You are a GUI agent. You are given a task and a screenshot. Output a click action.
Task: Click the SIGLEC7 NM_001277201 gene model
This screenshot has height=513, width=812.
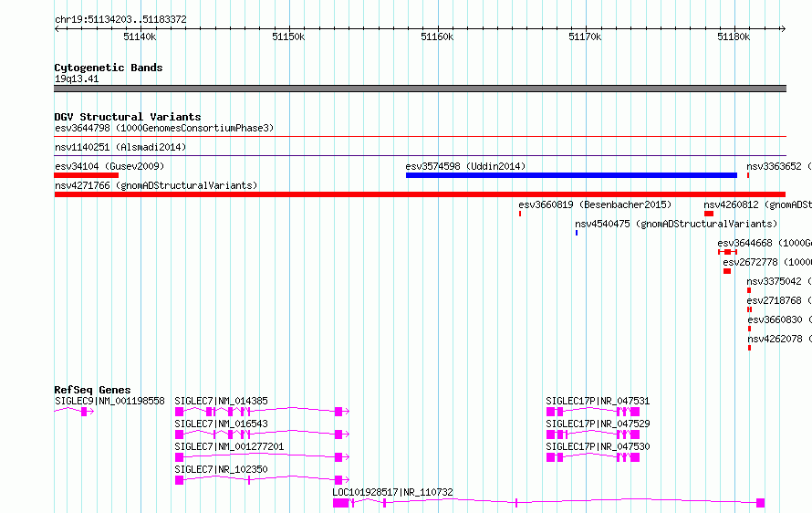(x=262, y=457)
